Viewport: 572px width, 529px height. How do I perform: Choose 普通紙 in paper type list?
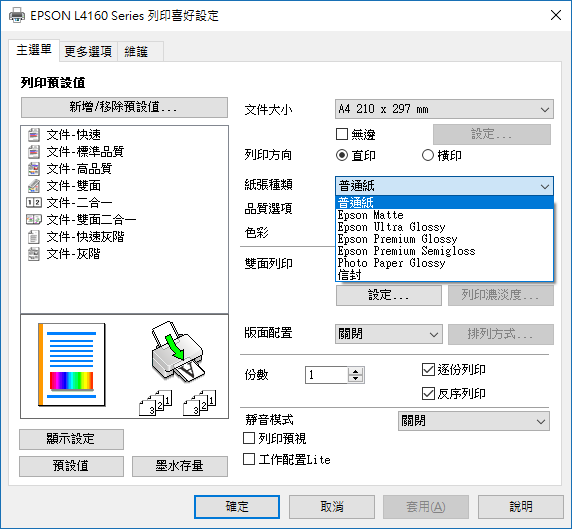[444, 202]
